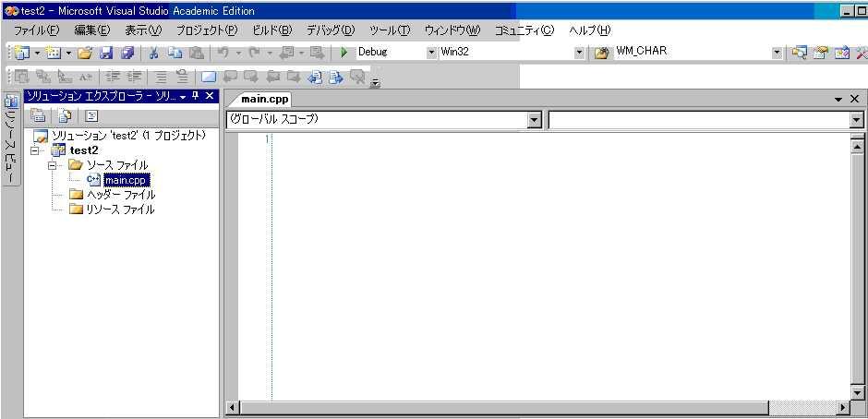The image size is (868, 419).
Task: Select the ヘッダー ファイル folder
Action: click(x=121, y=195)
